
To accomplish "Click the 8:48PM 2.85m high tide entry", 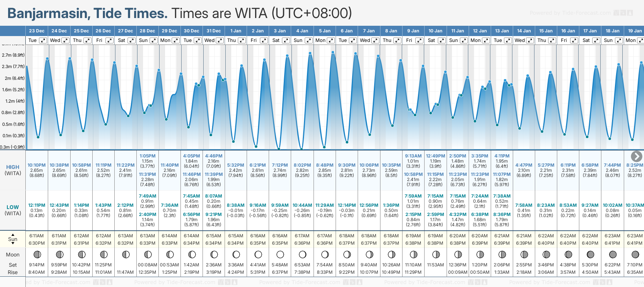I will click(x=325, y=170).
